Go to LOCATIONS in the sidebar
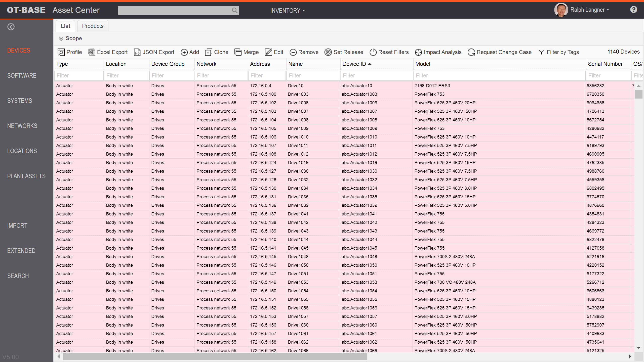This screenshot has height=362, width=644. 22,151
